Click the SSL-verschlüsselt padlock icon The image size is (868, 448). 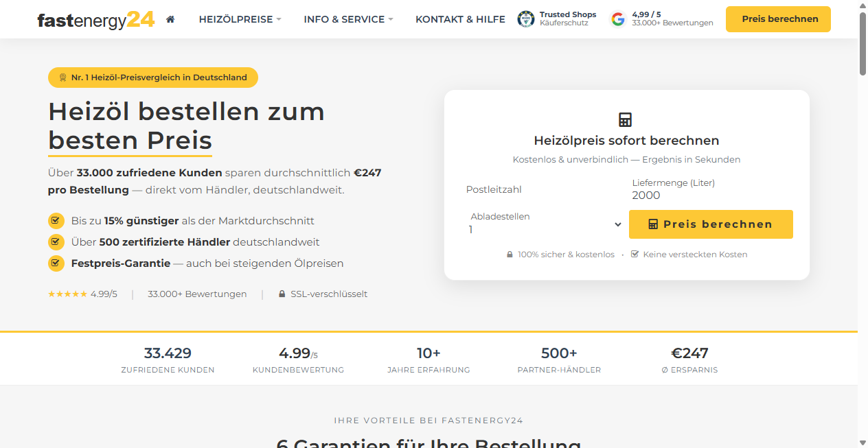coord(282,294)
